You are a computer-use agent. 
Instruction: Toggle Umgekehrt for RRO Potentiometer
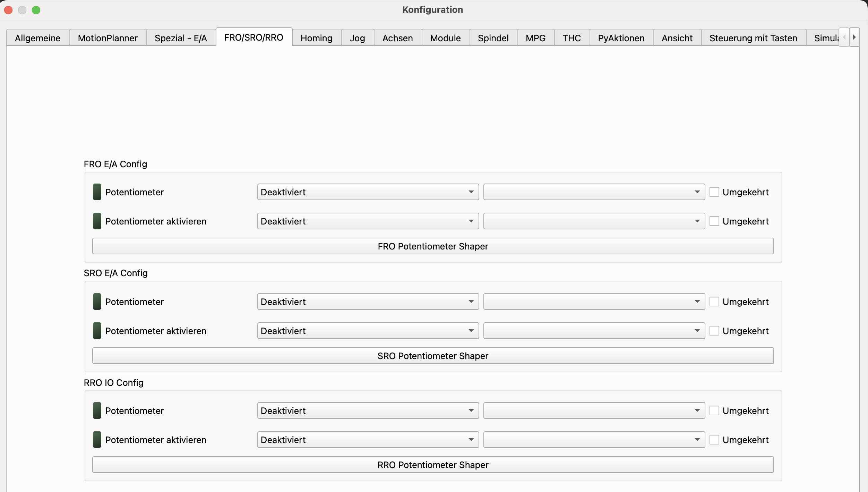pos(714,410)
